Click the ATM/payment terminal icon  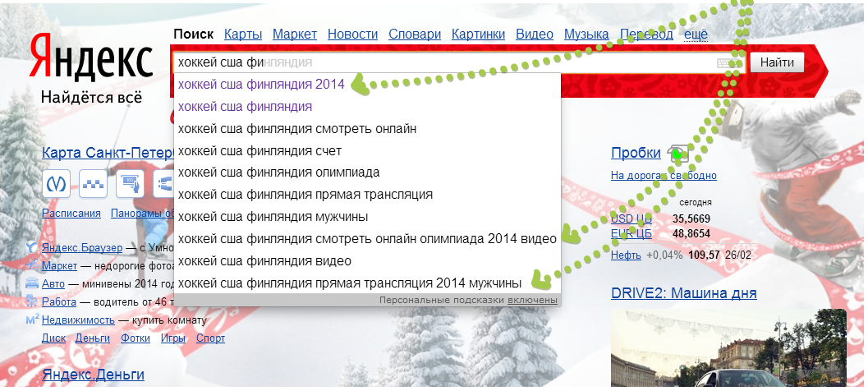(131, 184)
